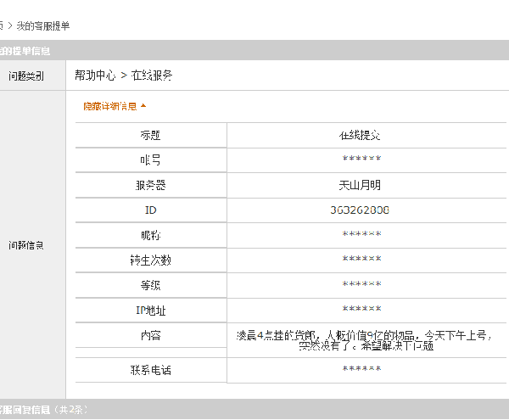The height and width of the screenshot is (420, 509).
Task: Click the masked value in the IP地址 row
Action: click(x=361, y=310)
